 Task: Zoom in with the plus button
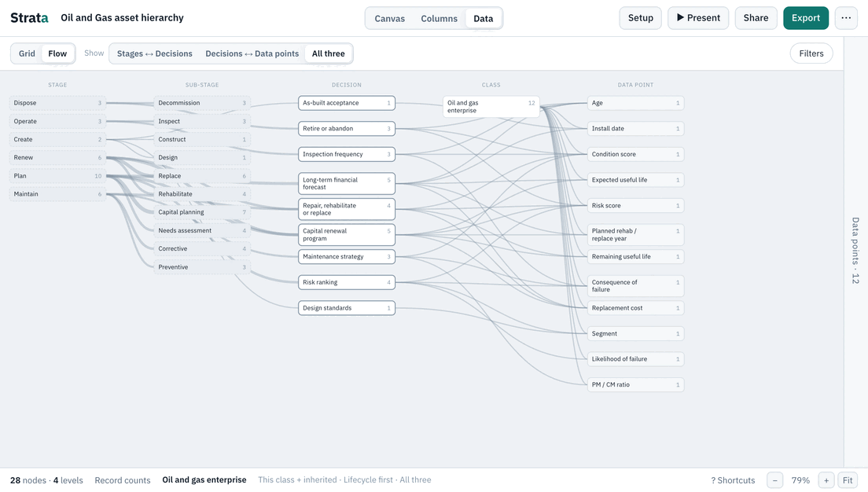826,480
